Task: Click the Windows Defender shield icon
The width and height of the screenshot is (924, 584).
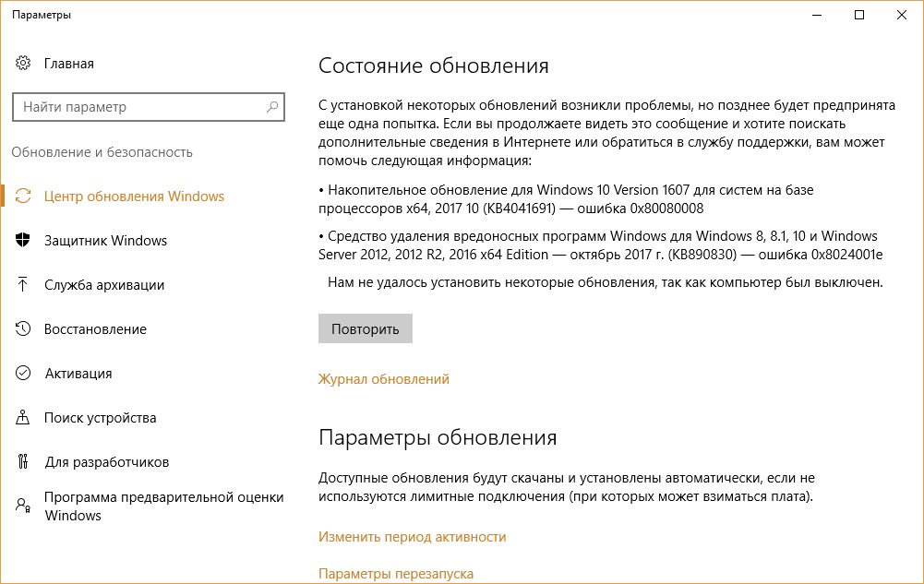Action: [x=23, y=241]
